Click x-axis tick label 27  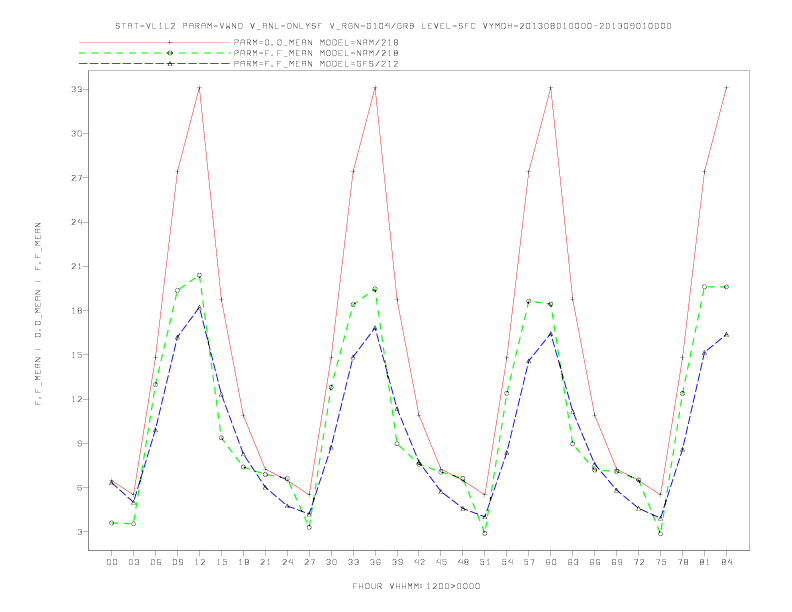pos(309,562)
